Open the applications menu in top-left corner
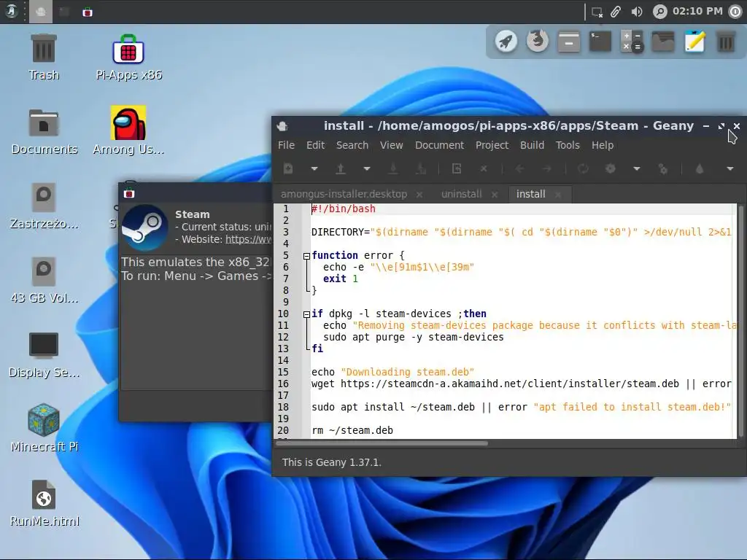747x560 pixels. click(10, 11)
